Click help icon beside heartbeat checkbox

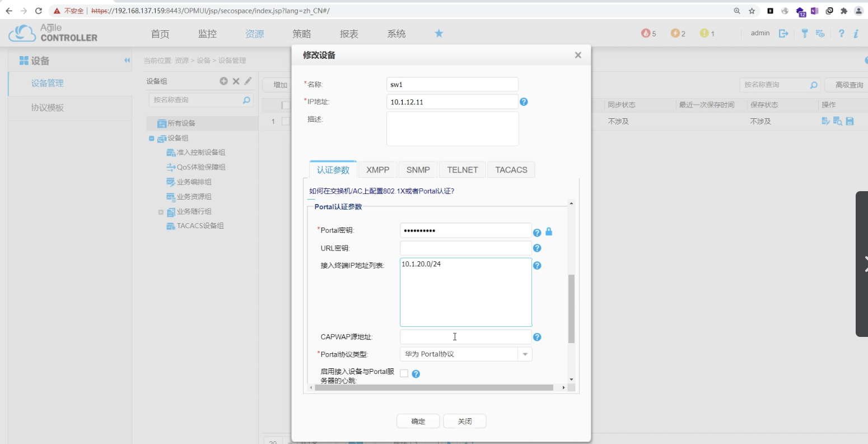click(416, 374)
